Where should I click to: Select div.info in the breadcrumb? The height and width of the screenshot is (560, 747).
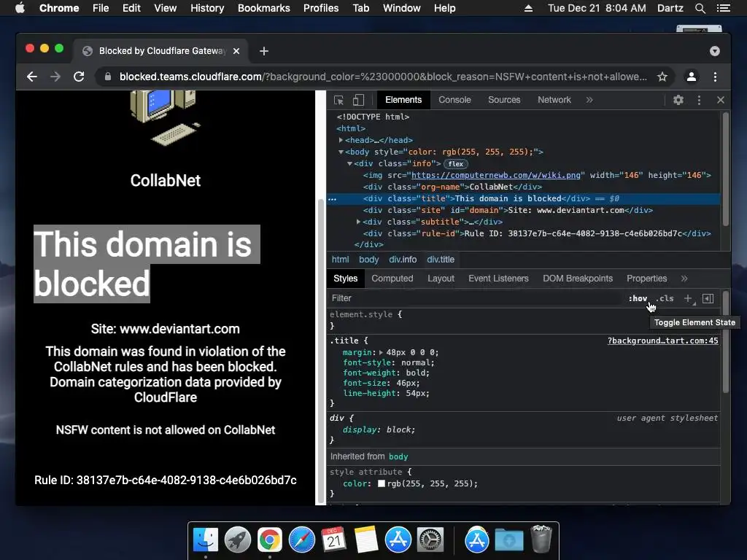[403, 260]
